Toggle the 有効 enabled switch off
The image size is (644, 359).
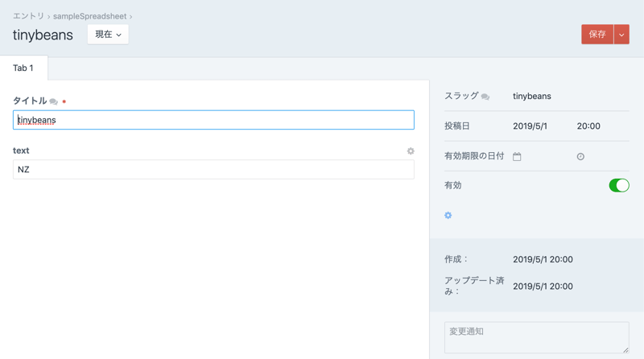[x=618, y=185]
